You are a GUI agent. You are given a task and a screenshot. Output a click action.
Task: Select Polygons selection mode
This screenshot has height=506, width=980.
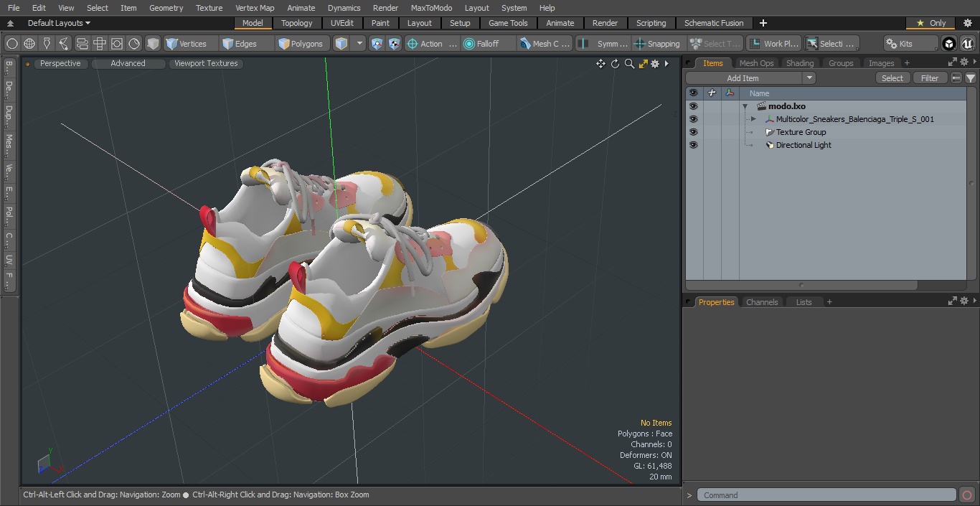[x=301, y=44]
